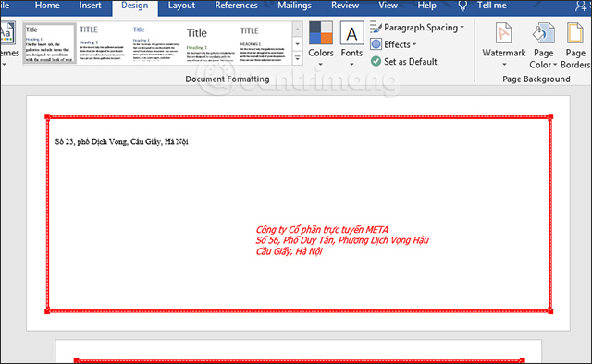
Task: Expand the Page Color dropdown arrow
Action: [x=555, y=65]
